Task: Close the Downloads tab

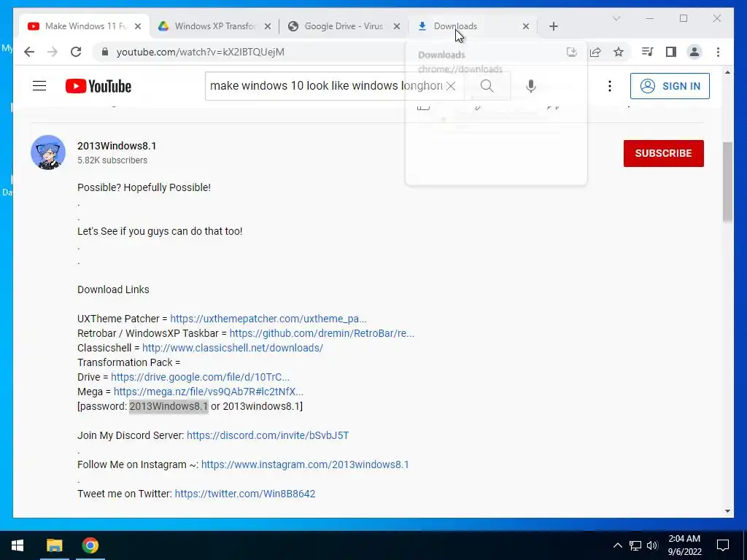Action: 526,26
